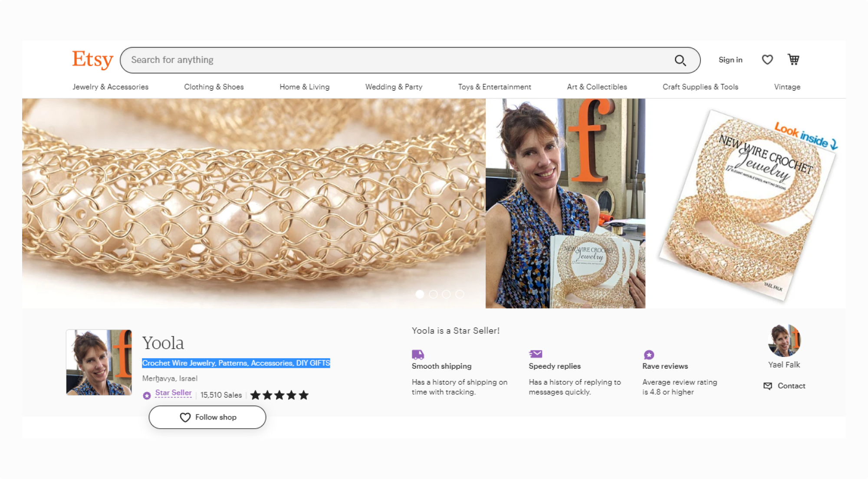
Task: Open Home & Living category
Action: click(304, 87)
